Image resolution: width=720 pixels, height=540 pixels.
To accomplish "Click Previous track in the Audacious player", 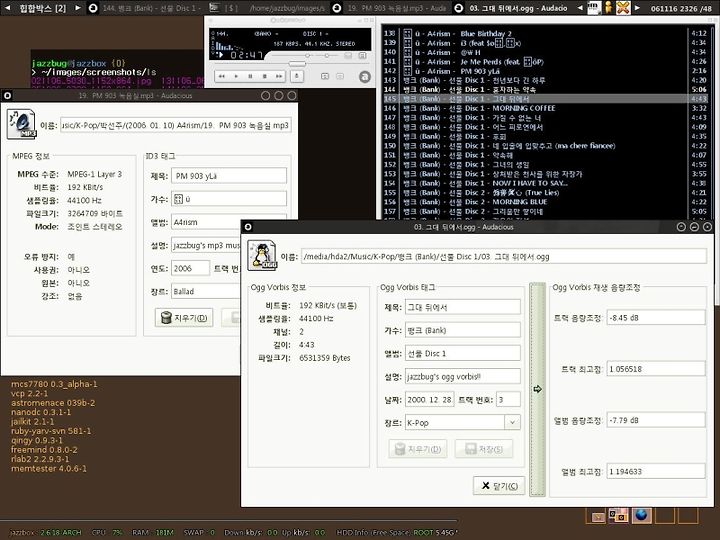I will [x=221, y=76].
